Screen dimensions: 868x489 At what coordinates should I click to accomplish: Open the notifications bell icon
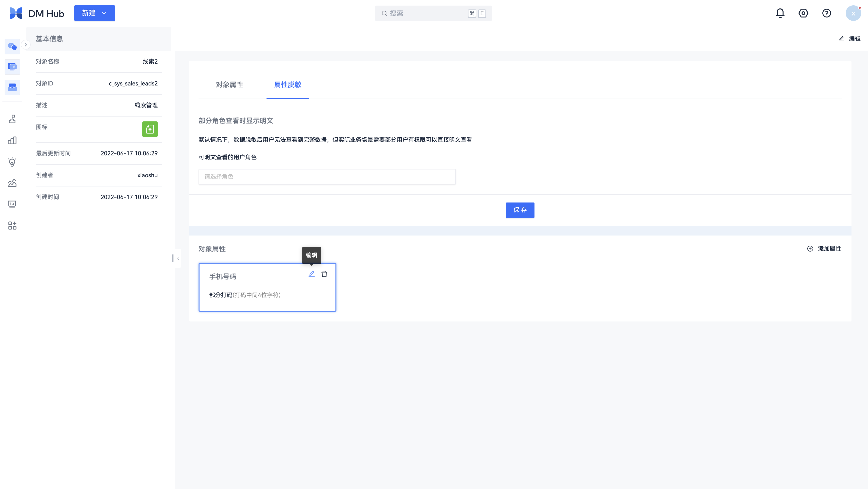point(780,13)
